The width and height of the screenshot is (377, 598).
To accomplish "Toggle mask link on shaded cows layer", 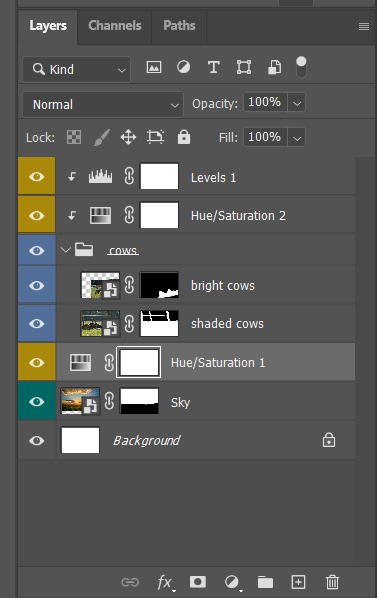I will [129, 324].
